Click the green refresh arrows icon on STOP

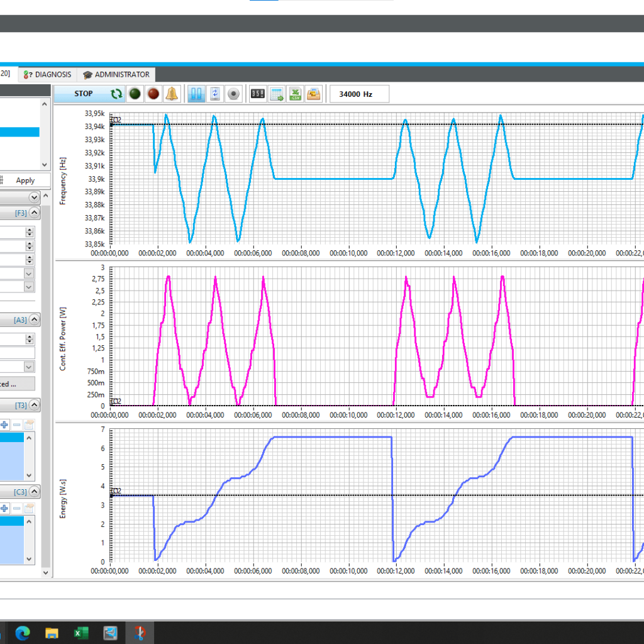coord(116,94)
